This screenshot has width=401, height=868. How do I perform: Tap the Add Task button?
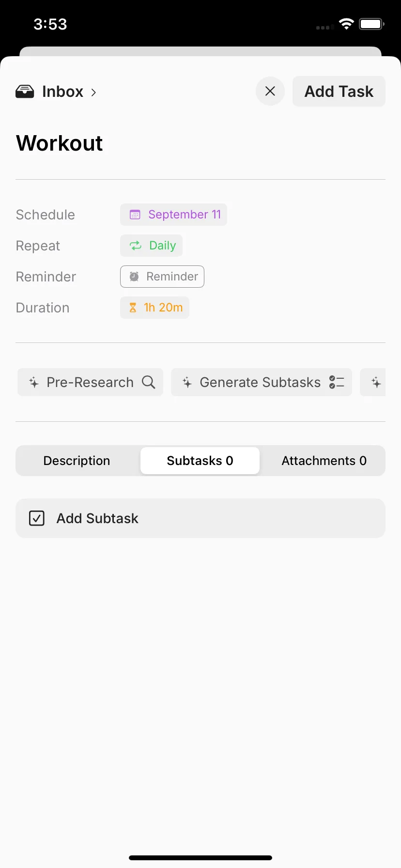click(x=339, y=91)
